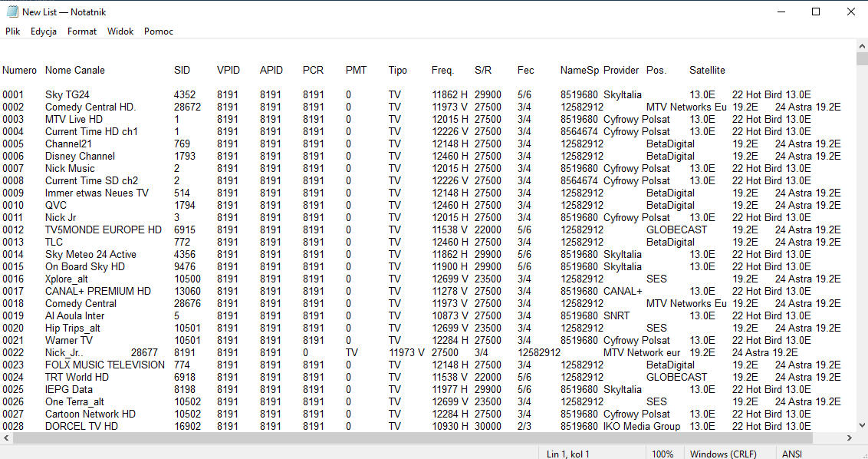The height and width of the screenshot is (459, 868).
Task: Click 'Sky Meteo 24 Active' text
Action: point(90,255)
